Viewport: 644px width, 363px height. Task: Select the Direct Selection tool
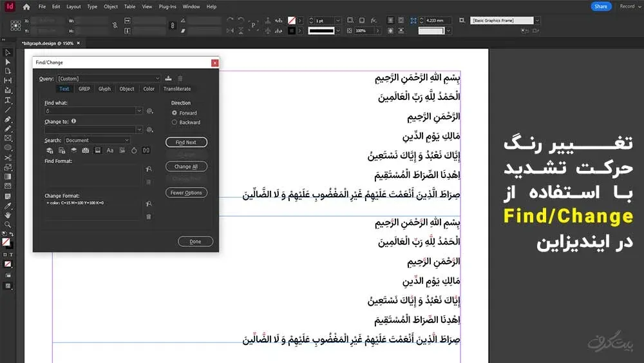tap(7, 62)
